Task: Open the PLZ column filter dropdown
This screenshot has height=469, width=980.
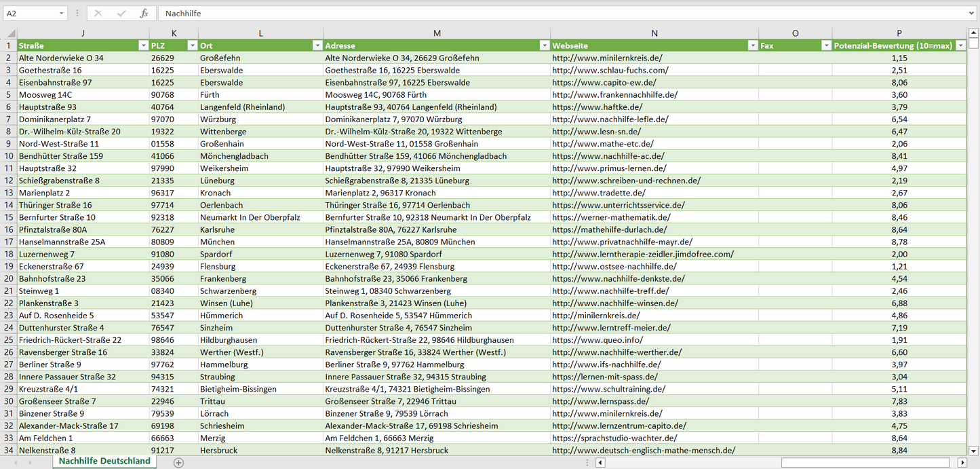Action: [x=192, y=45]
